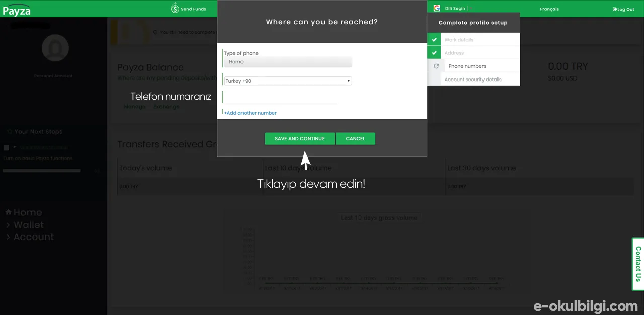This screenshot has width=644, height=315.
Task: Click the Work details green checkmark icon
Action: [x=434, y=40]
